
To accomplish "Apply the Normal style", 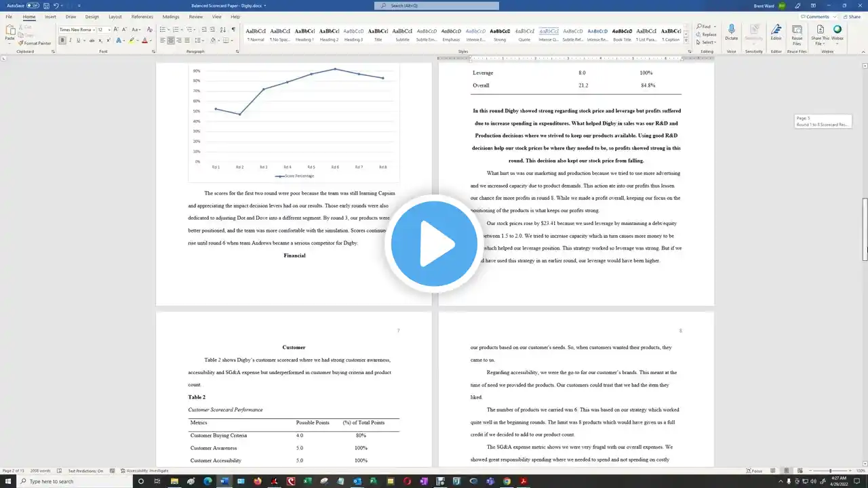I will click(x=256, y=34).
